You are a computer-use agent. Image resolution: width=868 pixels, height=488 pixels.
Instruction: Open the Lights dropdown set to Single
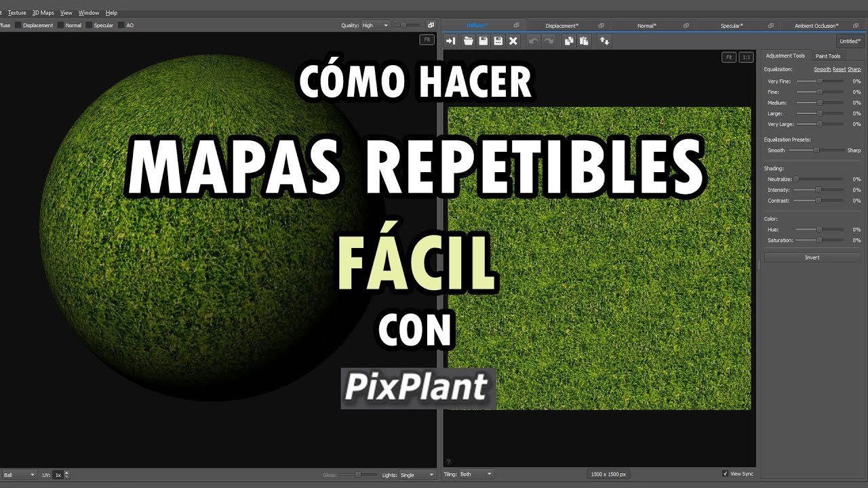pos(417,475)
